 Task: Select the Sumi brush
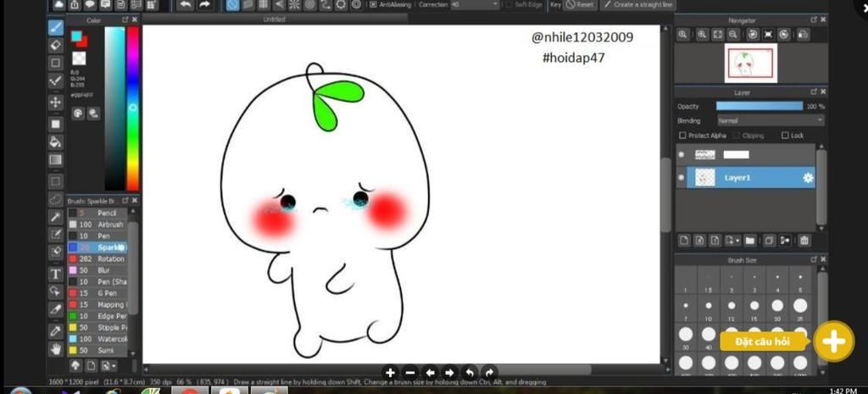click(x=97, y=350)
